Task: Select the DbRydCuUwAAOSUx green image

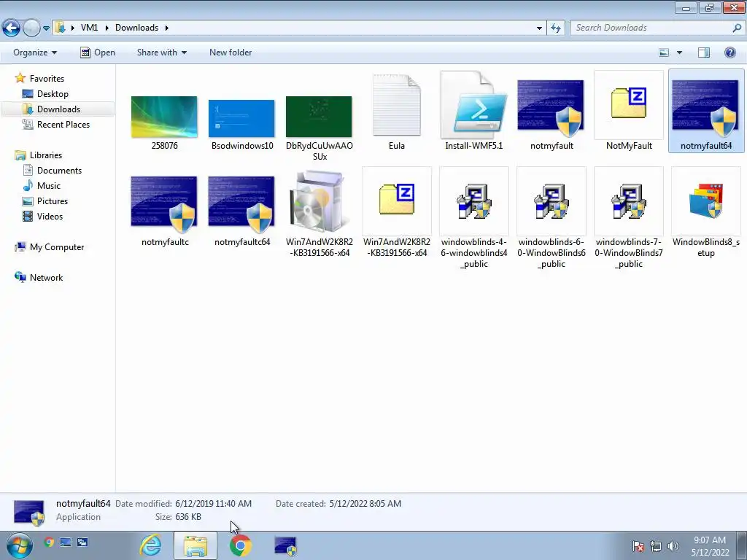Action: pos(319,117)
